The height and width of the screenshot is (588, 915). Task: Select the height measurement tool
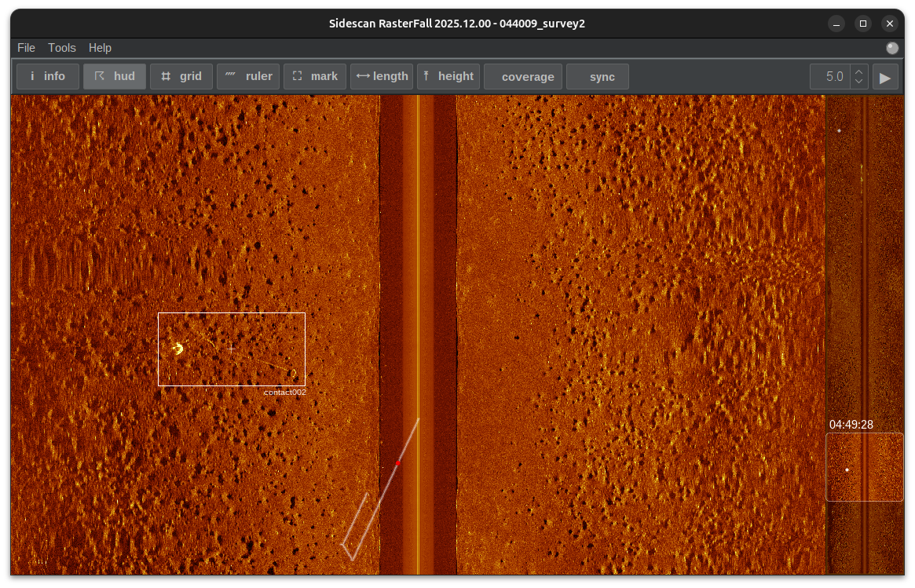pos(448,77)
